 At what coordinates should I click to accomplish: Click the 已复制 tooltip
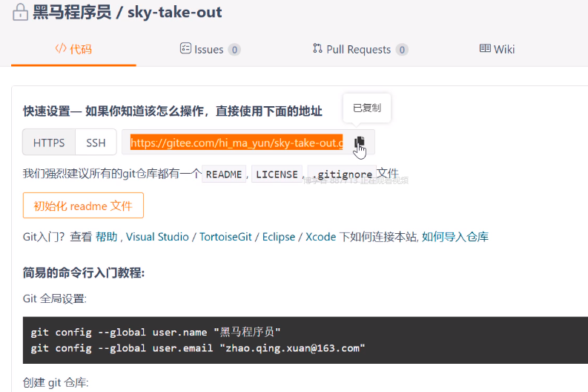(x=367, y=108)
